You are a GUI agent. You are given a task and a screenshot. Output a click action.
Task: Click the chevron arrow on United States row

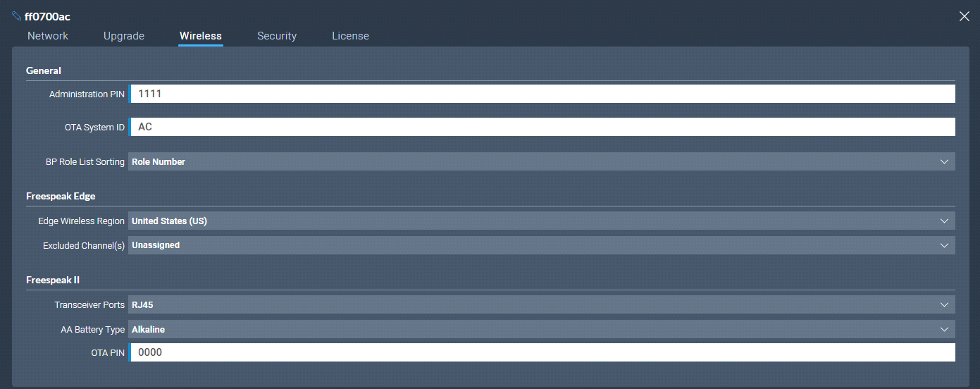tap(945, 221)
